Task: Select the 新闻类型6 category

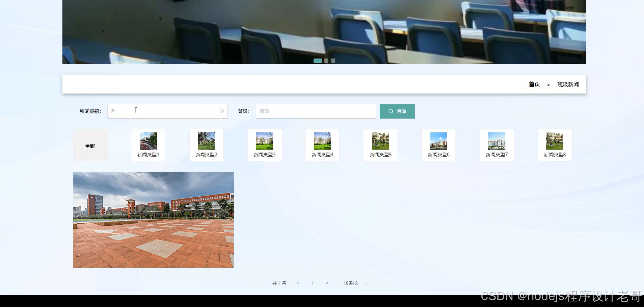Action: [439, 145]
